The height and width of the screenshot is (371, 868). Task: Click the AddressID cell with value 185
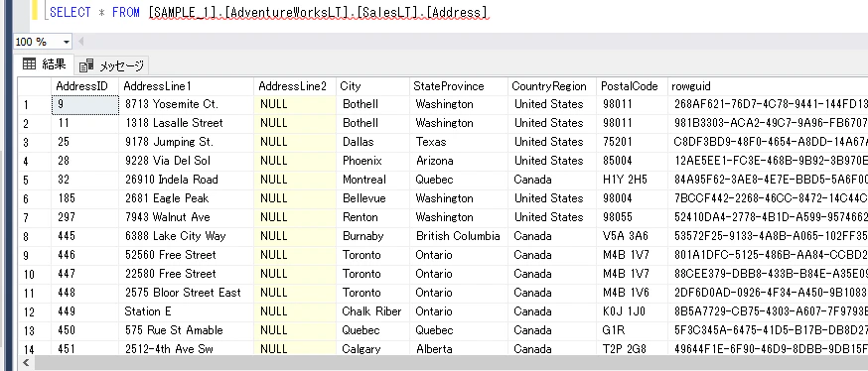pos(85,198)
